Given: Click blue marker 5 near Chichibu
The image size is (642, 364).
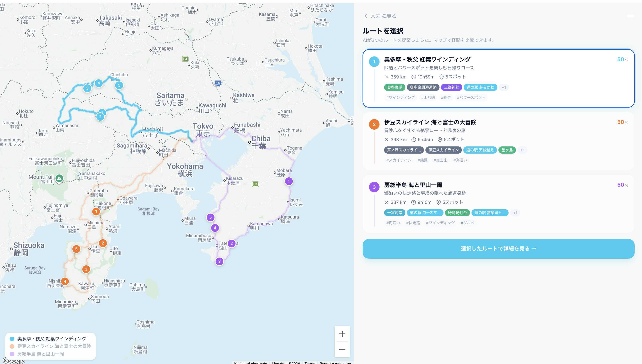Looking at the screenshot, I should [x=119, y=85].
